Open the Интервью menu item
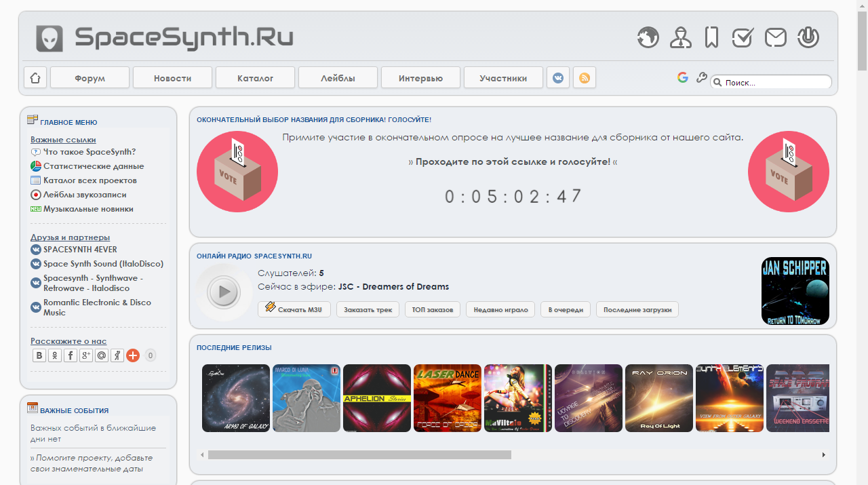The width and height of the screenshot is (868, 485). pyautogui.click(x=420, y=77)
